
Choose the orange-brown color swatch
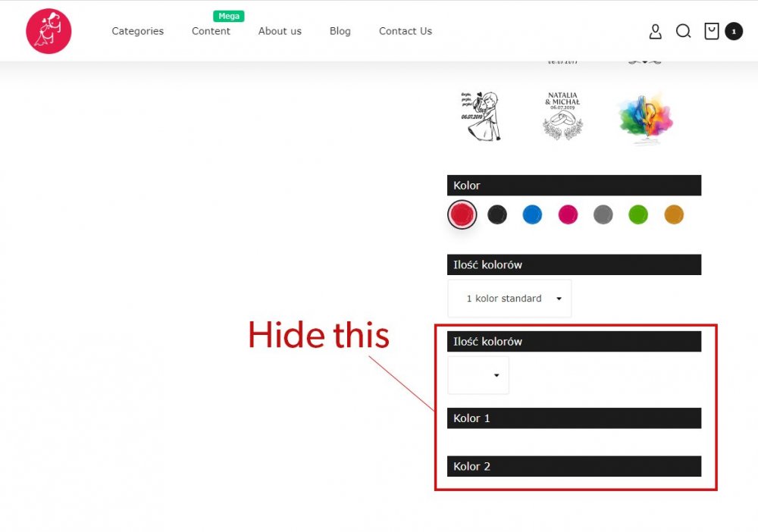[674, 214]
